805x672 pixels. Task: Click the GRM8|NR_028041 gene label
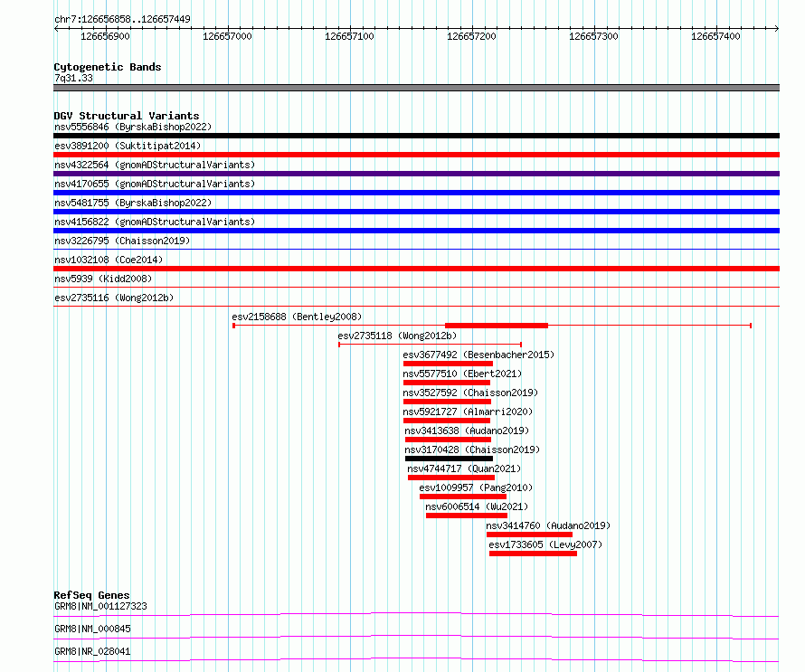(x=92, y=651)
